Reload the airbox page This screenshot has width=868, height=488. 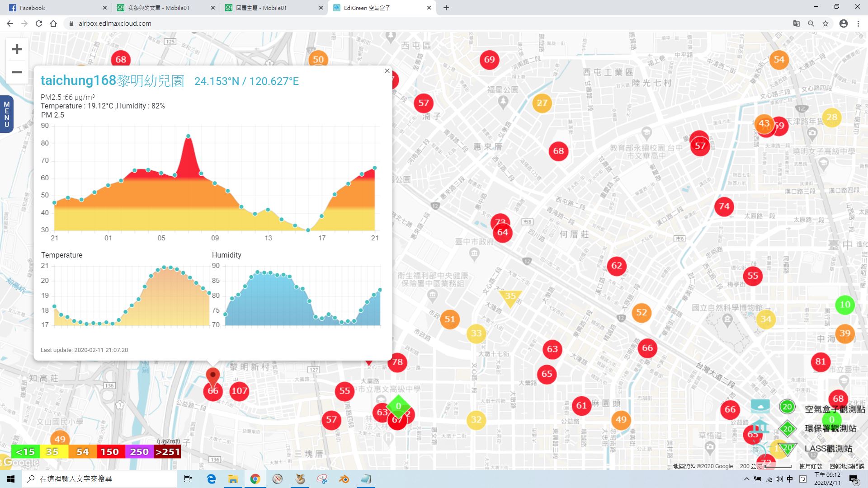pos(39,23)
